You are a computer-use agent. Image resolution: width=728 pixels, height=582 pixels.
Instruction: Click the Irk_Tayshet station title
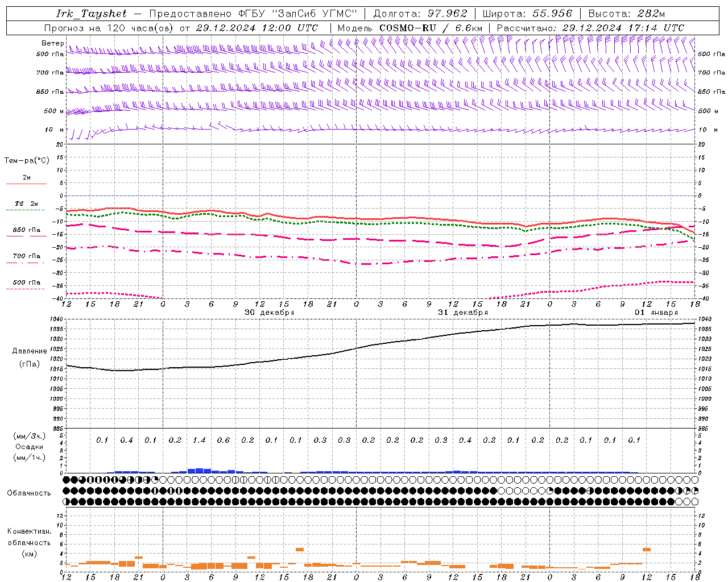(x=92, y=14)
